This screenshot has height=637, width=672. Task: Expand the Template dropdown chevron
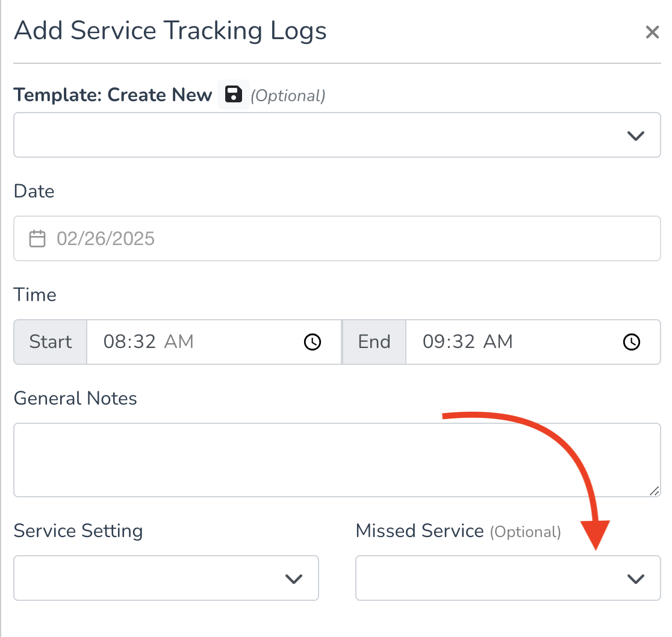636,136
